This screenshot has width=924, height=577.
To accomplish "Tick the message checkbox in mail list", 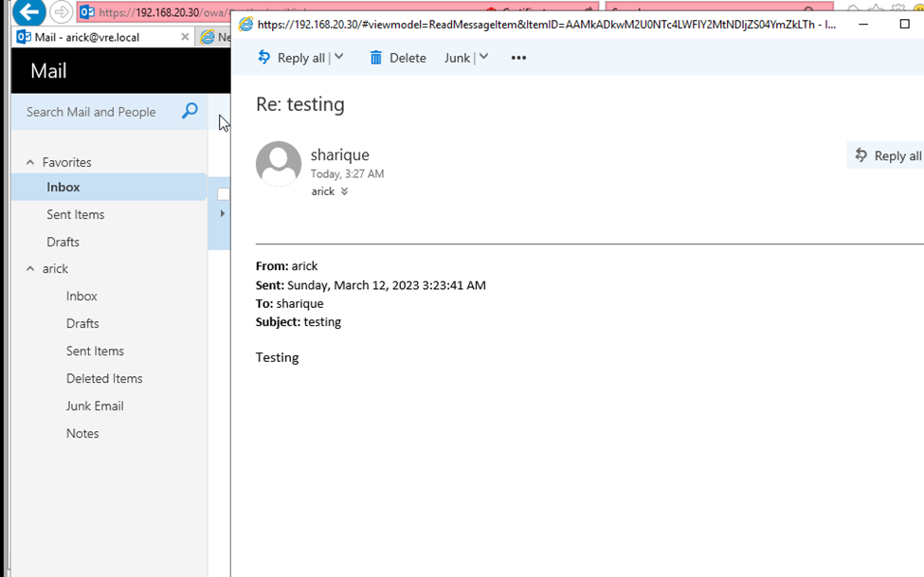I will pyautogui.click(x=223, y=193).
